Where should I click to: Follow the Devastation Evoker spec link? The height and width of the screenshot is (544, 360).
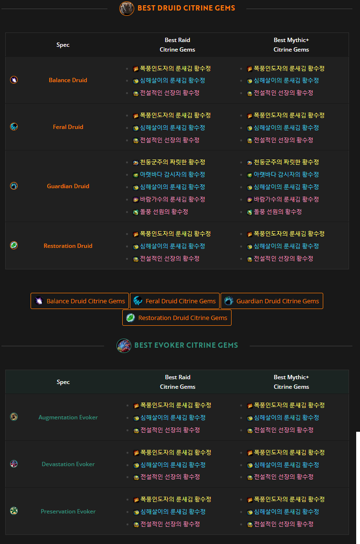[68, 464]
